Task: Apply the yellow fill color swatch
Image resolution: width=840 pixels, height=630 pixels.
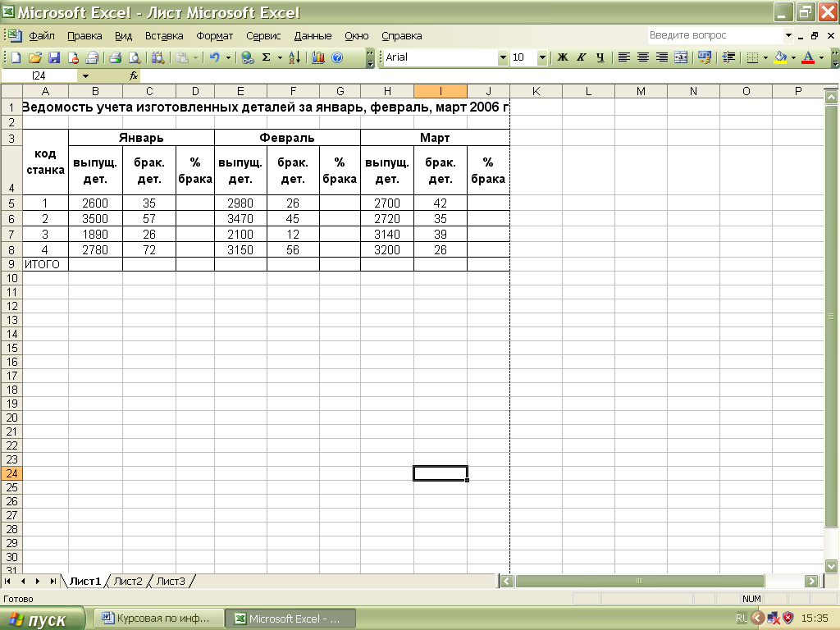Action: [x=780, y=57]
